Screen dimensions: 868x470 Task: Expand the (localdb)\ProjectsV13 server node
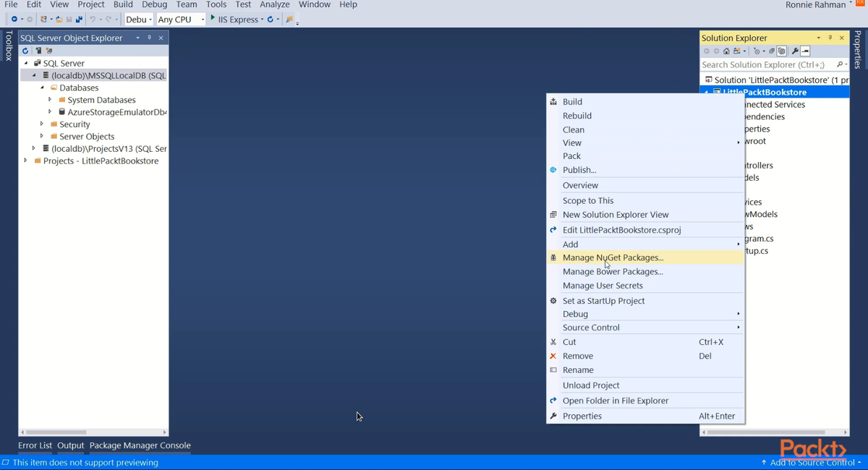[34, 148]
